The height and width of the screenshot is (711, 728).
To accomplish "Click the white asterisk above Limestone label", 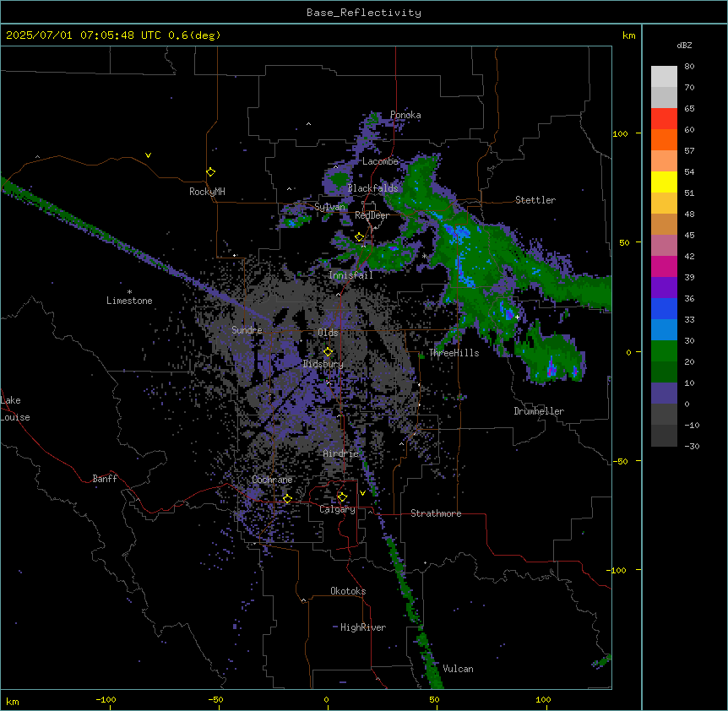I will [x=129, y=292].
